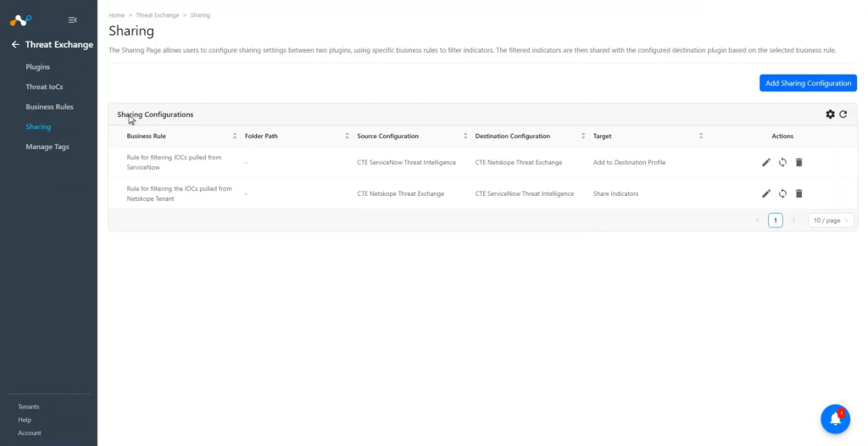Sort by Source Configuration column
The image size is (868, 446).
pos(465,136)
